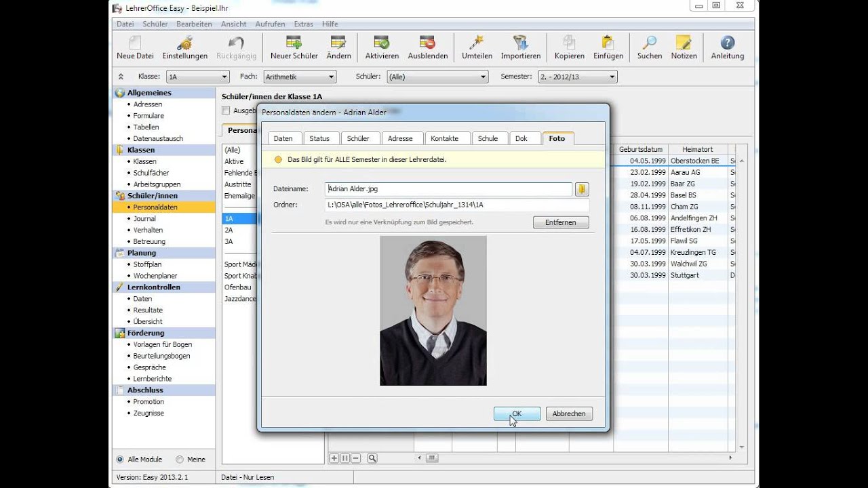The height and width of the screenshot is (488, 868).
Task: Click the Abbrechen button
Action: (569, 413)
